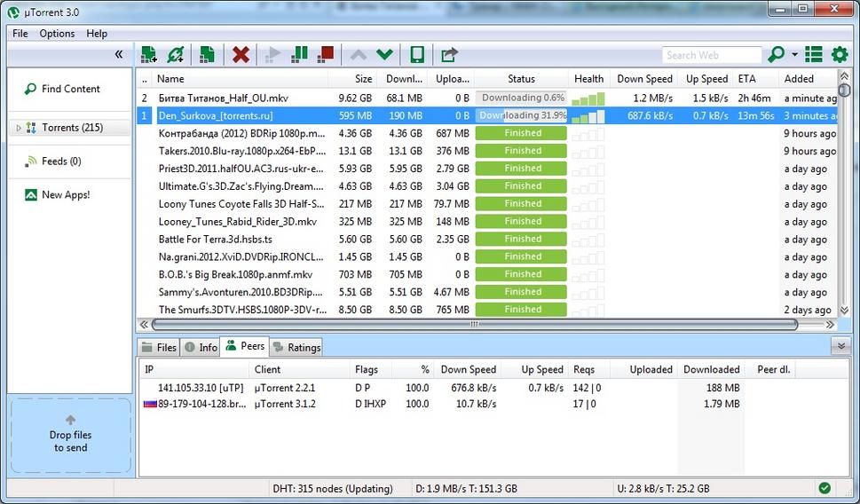Click horizontal scrollbar of torrent list

click(475, 325)
